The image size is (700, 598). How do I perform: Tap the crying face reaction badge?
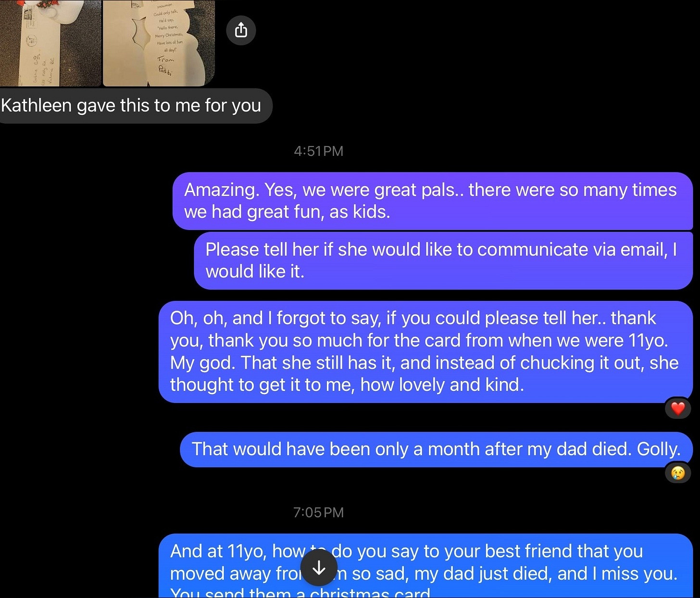coord(678,473)
